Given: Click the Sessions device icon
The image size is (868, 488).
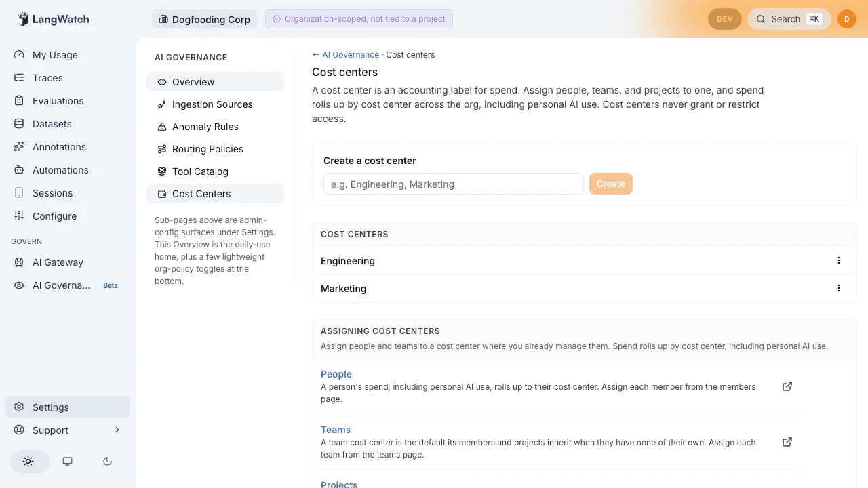Looking at the screenshot, I should [x=19, y=193].
